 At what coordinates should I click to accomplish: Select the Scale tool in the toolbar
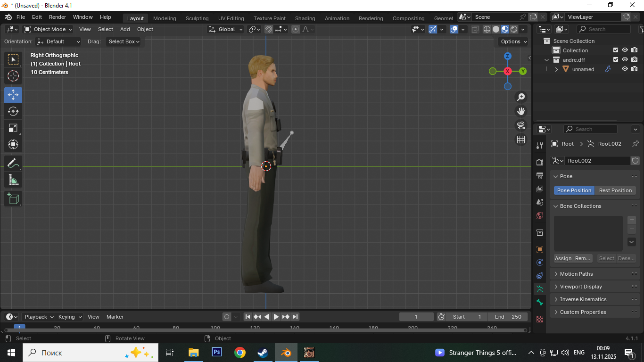click(x=13, y=128)
